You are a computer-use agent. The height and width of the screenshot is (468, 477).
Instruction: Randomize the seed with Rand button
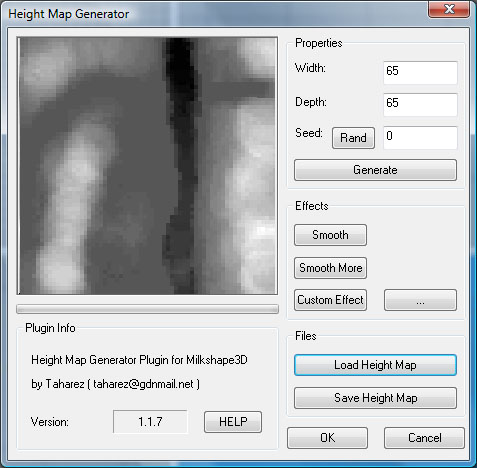pyautogui.click(x=353, y=138)
